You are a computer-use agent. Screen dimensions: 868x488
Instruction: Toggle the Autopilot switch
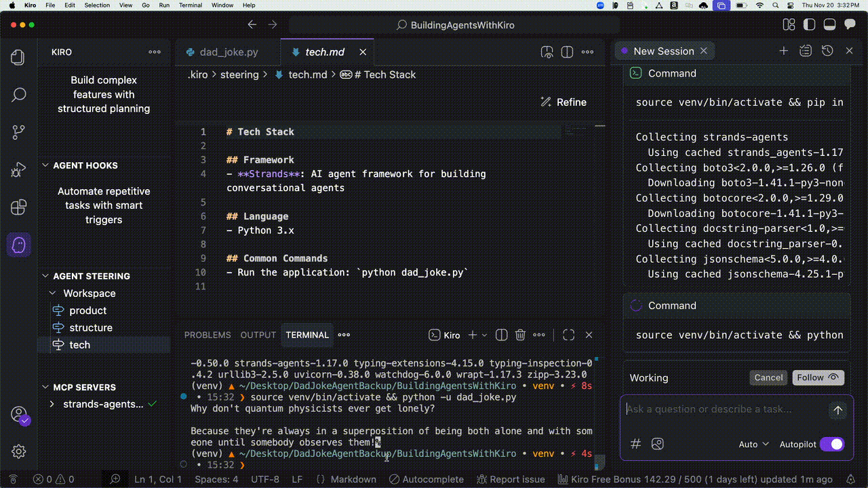[x=832, y=444]
